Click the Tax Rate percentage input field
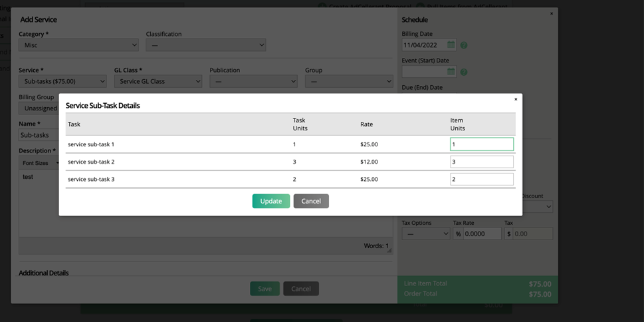The height and width of the screenshot is (322, 644). tap(482, 234)
